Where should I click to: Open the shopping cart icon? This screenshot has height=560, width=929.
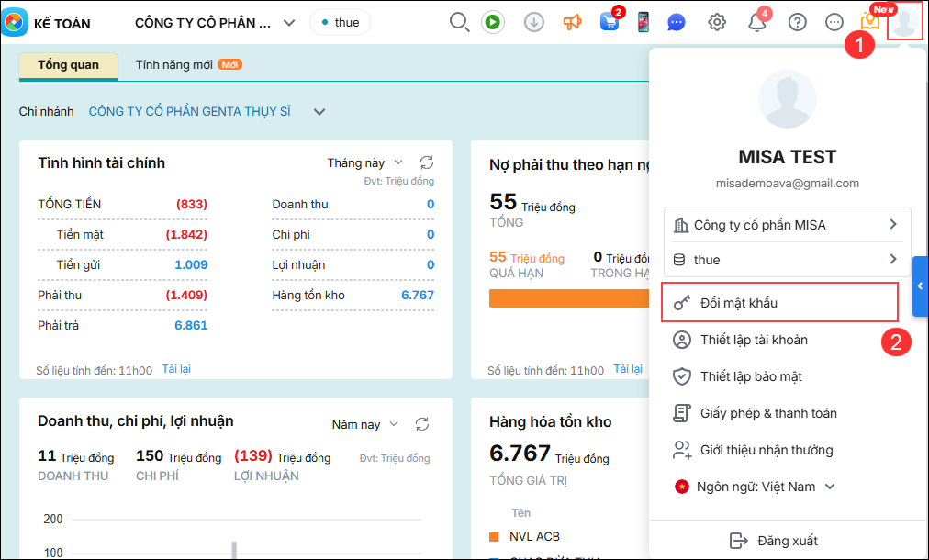(610, 22)
